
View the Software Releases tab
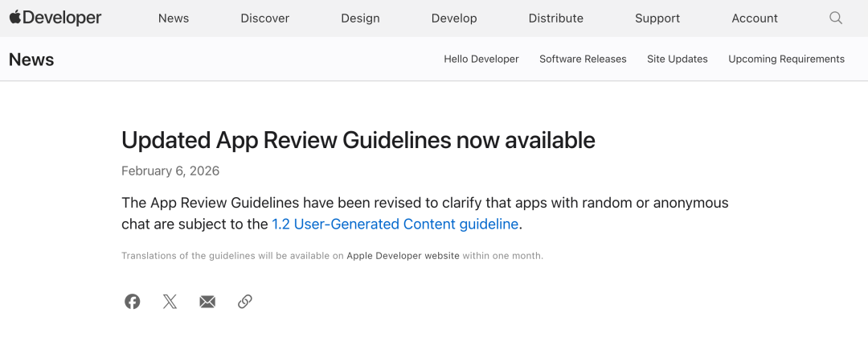click(x=583, y=59)
